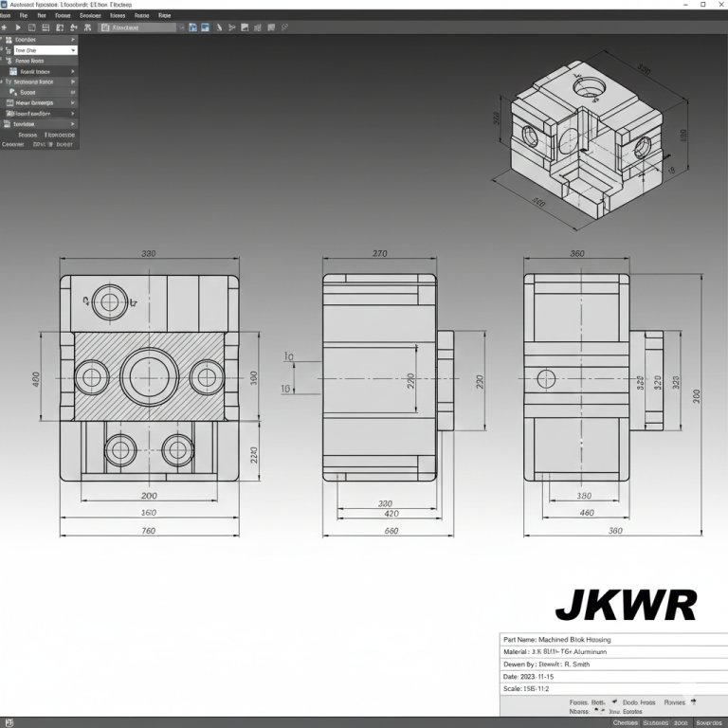Screen dimensions: 728x728
Task: Open the 'Ripe' menu in the menu bar
Action: pyautogui.click(x=165, y=16)
